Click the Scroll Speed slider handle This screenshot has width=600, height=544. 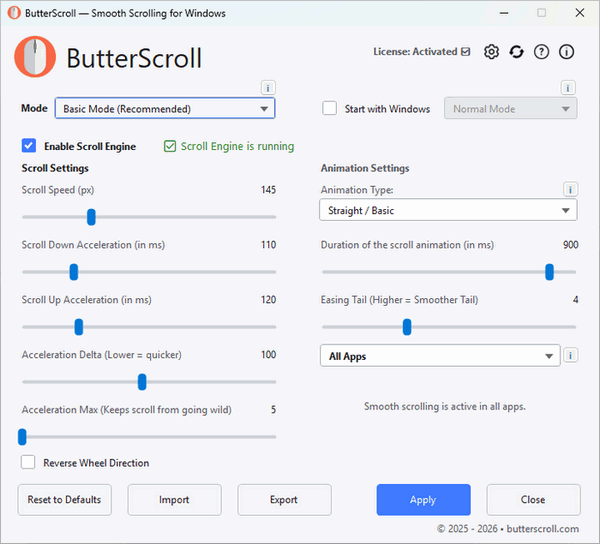tap(91, 217)
